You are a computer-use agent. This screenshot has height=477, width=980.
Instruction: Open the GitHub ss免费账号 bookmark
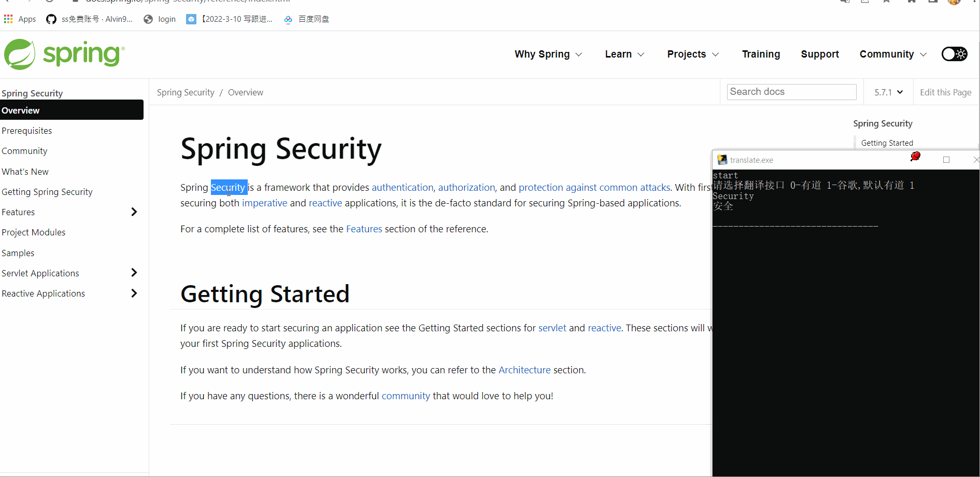click(x=89, y=19)
